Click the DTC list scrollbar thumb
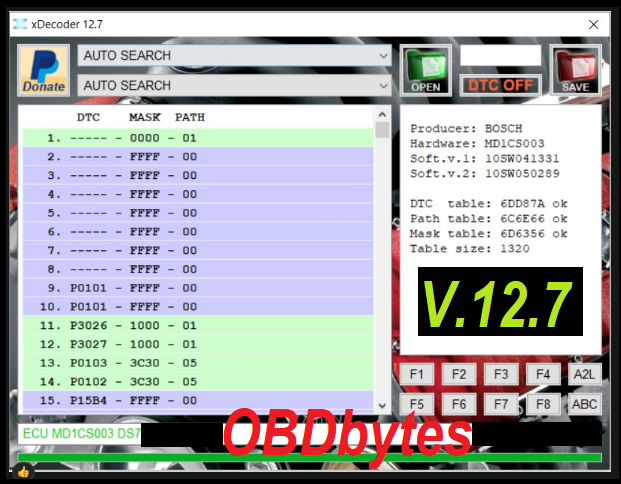621x484 pixels. click(382, 130)
